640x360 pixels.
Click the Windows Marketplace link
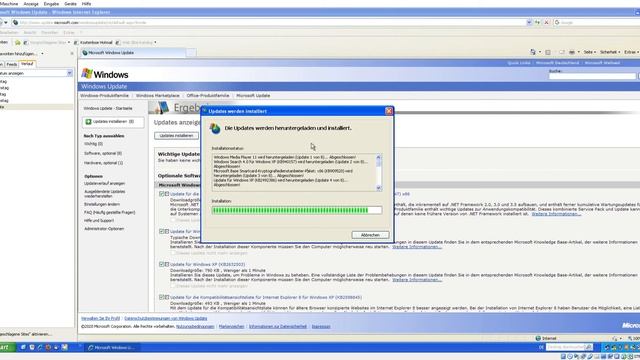158,96
